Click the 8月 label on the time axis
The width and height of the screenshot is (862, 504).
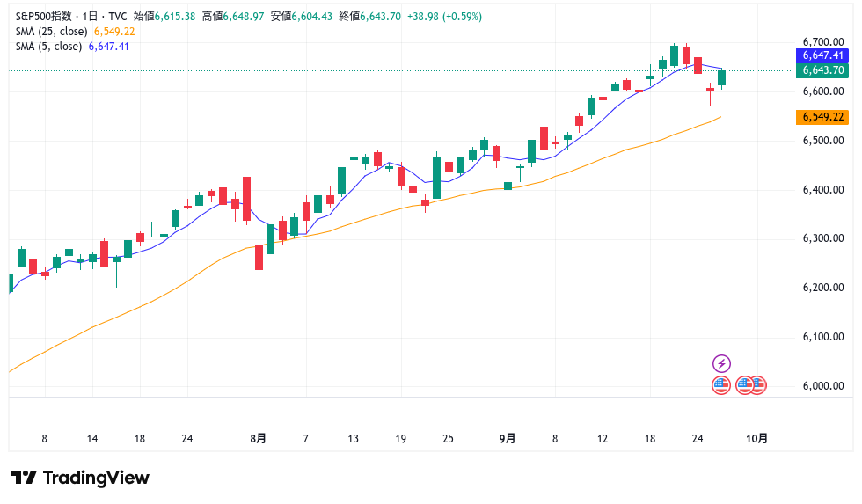[x=258, y=438]
